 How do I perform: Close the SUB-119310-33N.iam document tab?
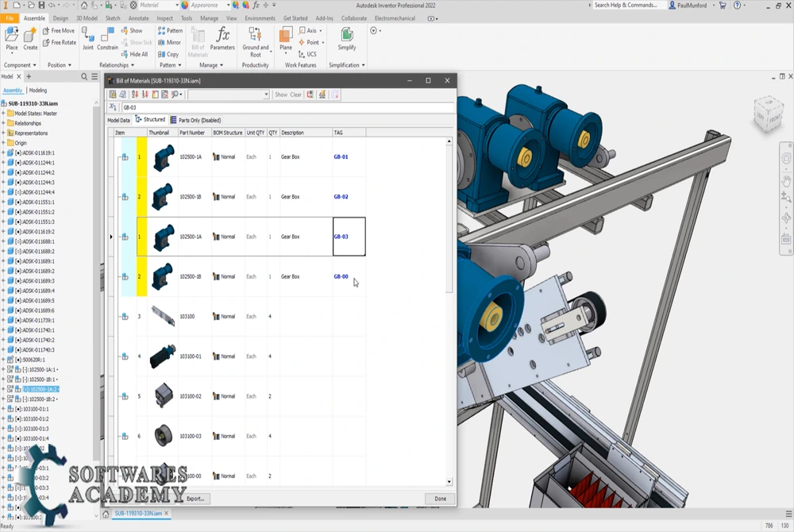click(166, 513)
